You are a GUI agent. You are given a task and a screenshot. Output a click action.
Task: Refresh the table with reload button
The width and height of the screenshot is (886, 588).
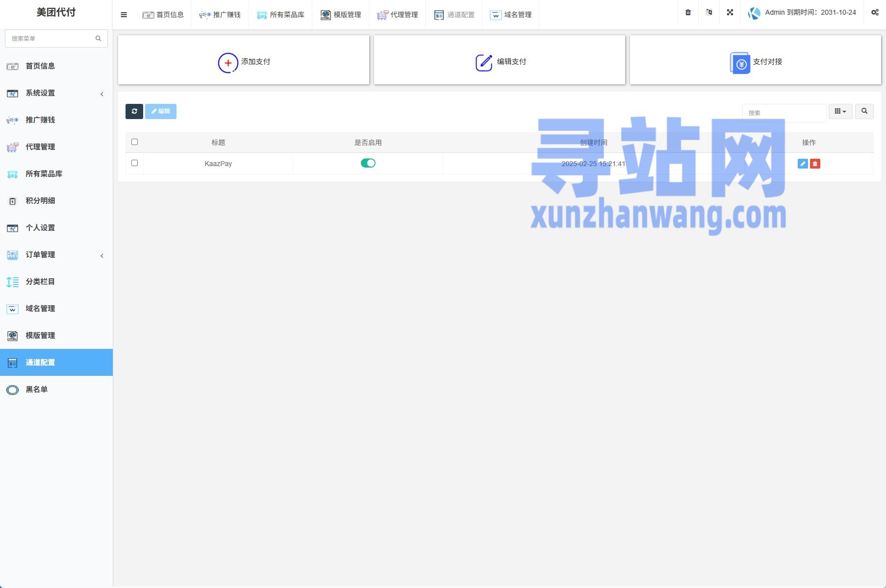pos(134,111)
